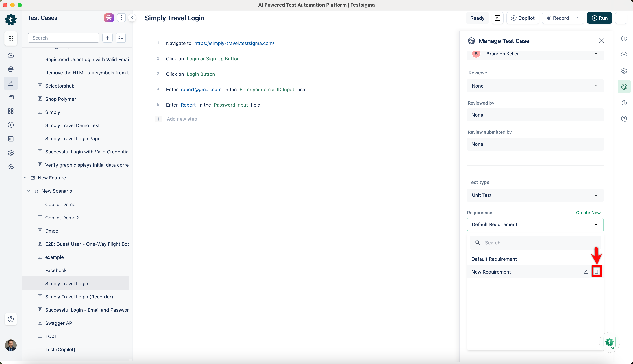This screenshot has height=364, width=633.
Task: Open the top-right three-dot more menu
Action: point(621,18)
